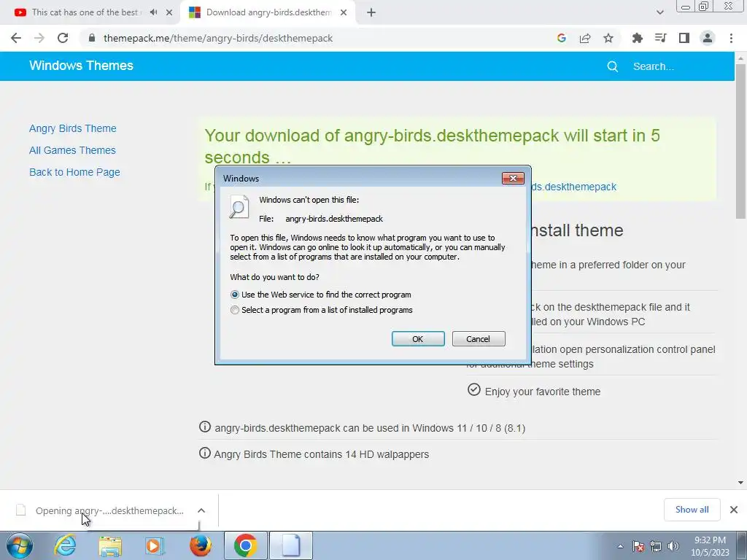Open the Google icon in address bar
Screen dimensions: 747x560
[562, 38]
